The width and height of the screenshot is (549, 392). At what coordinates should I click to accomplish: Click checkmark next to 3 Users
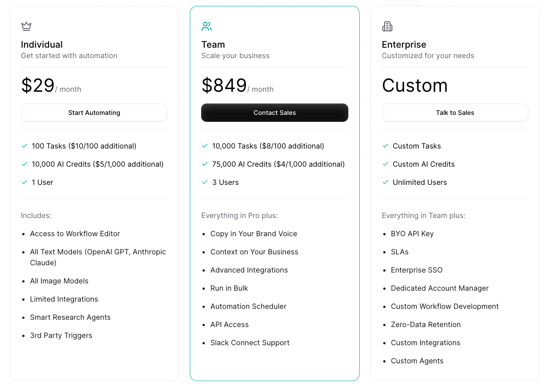(x=205, y=182)
